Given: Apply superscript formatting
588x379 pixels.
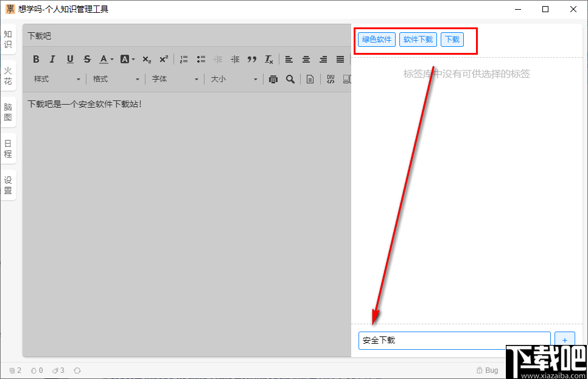Looking at the screenshot, I should click(164, 59).
